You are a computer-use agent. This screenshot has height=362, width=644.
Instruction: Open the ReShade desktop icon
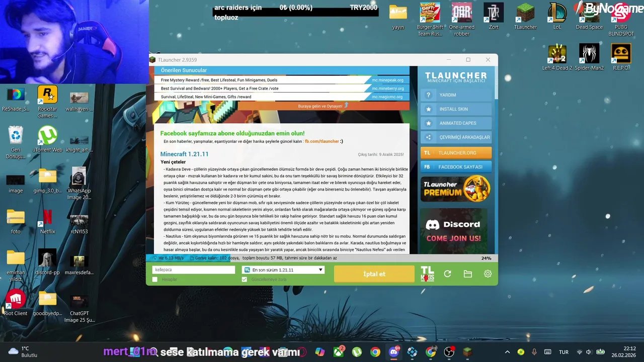click(16, 99)
